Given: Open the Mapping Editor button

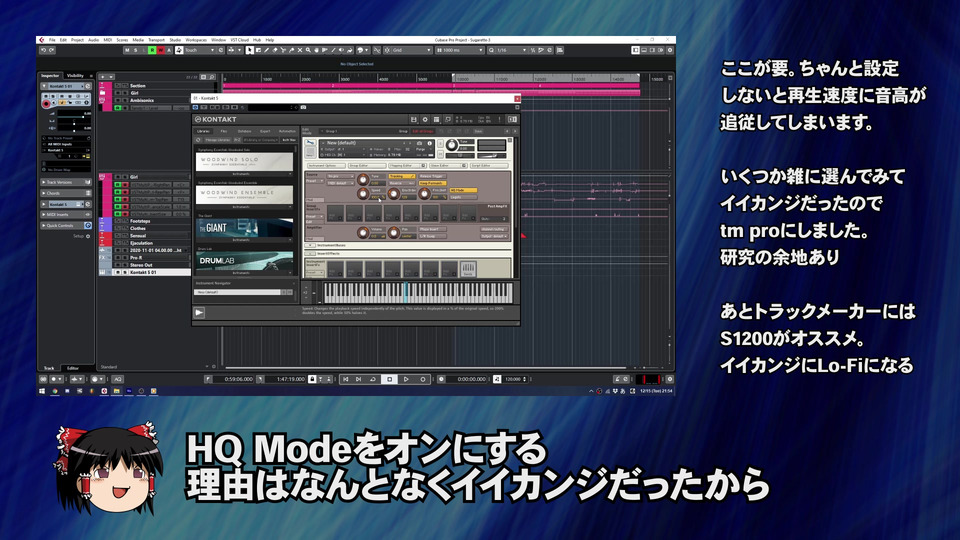Looking at the screenshot, I should tap(408, 166).
